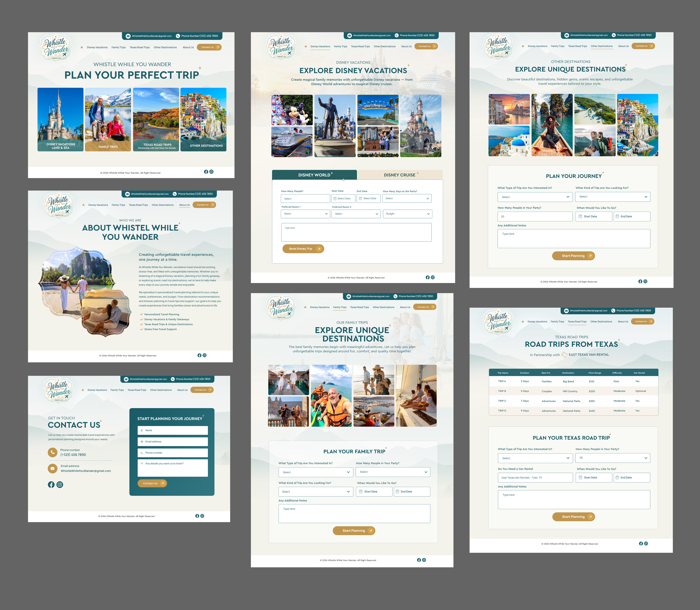Select Texas Road Trips in Texas page navbar
Viewport: 700px width, 610px height.
[577, 321]
